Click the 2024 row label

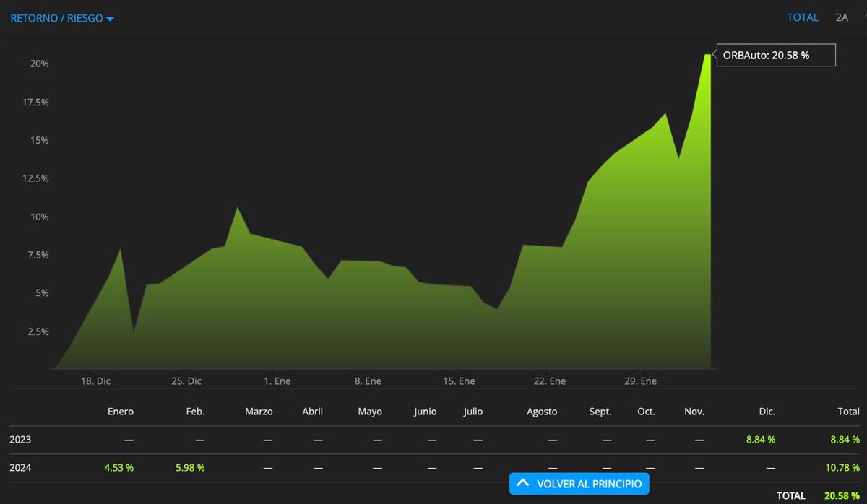pos(20,467)
